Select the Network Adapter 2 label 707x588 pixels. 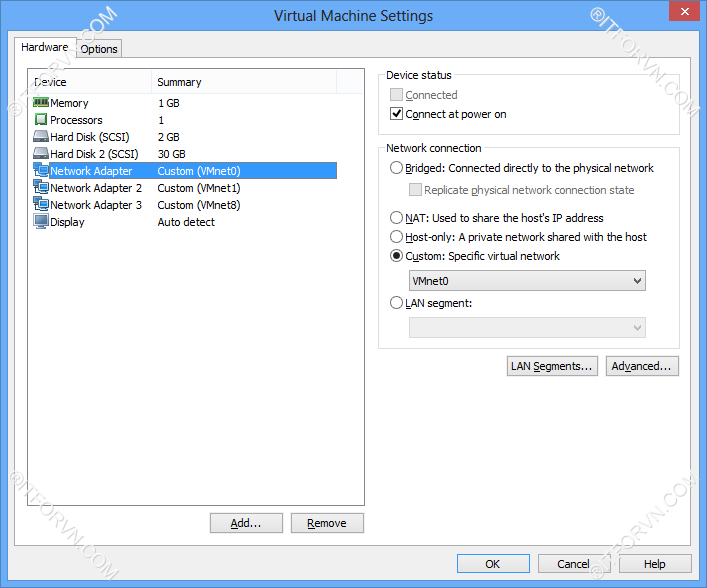[96, 188]
